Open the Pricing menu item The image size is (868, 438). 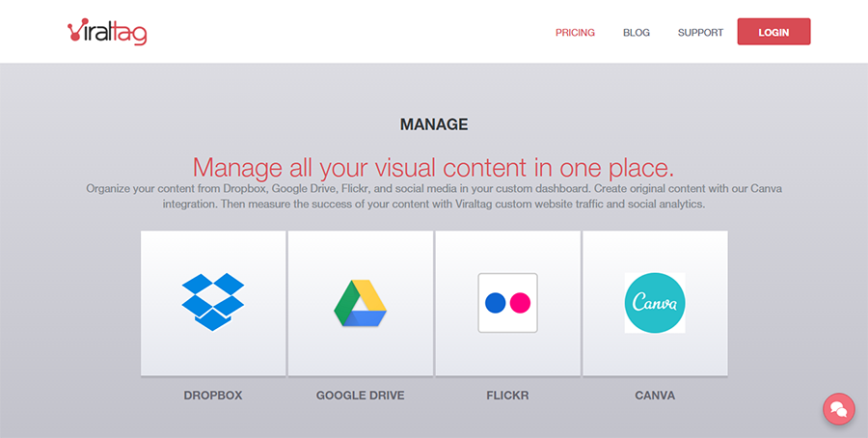click(575, 33)
